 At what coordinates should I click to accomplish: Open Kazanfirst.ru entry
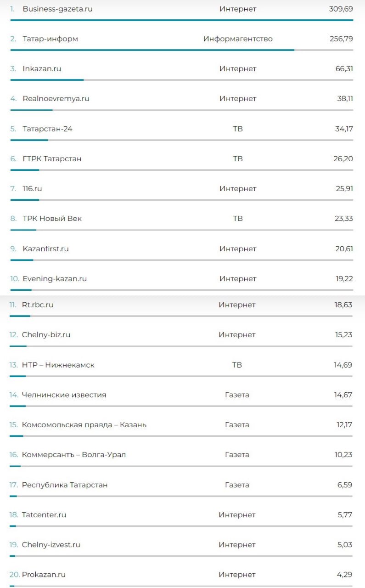click(45, 249)
